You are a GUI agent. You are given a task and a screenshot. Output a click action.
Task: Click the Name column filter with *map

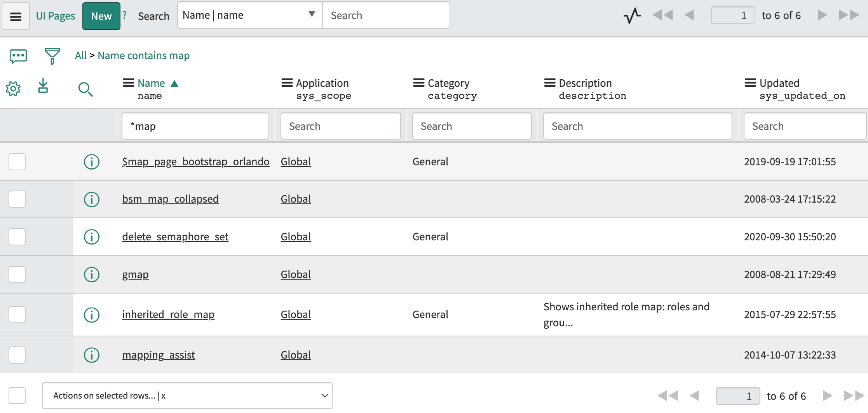195,126
